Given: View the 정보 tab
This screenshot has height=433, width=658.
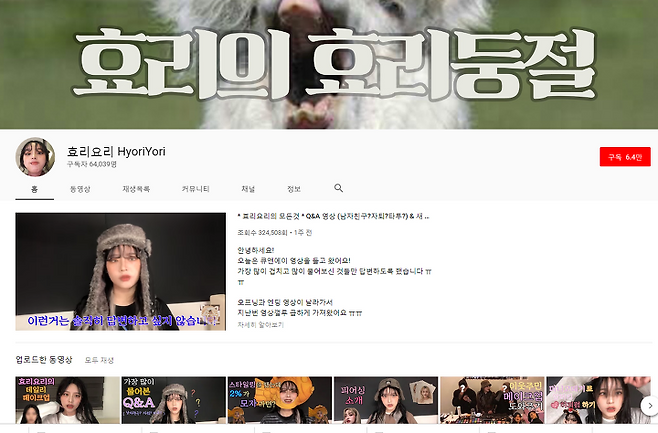Looking at the screenshot, I should [294, 189].
